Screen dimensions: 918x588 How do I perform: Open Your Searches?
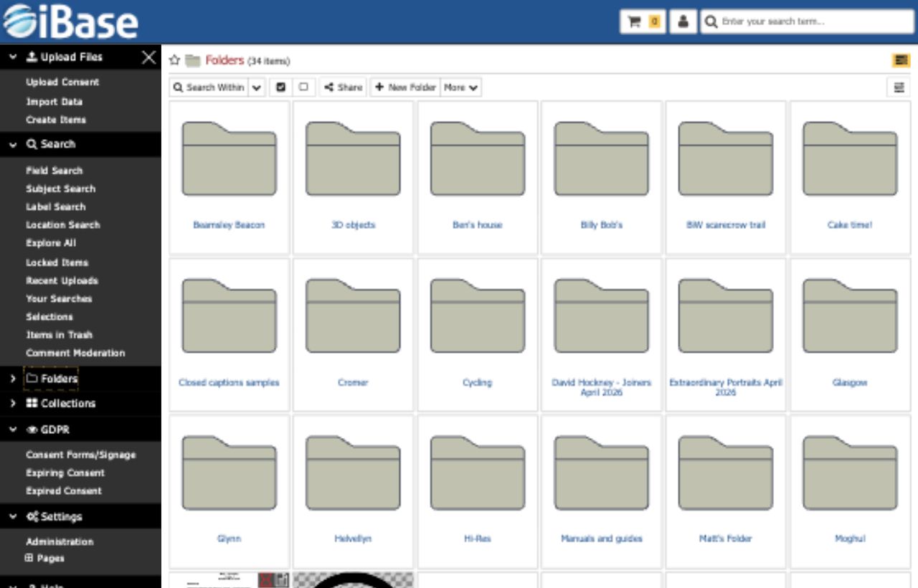(x=59, y=298)
